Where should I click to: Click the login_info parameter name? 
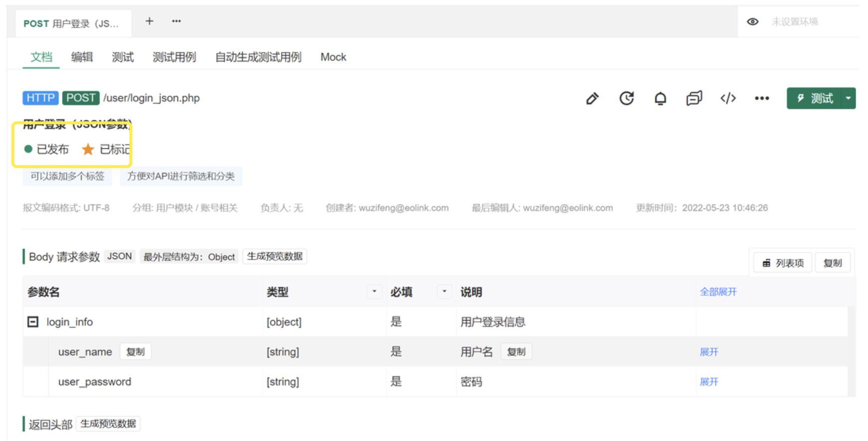(x=70, y=322)
